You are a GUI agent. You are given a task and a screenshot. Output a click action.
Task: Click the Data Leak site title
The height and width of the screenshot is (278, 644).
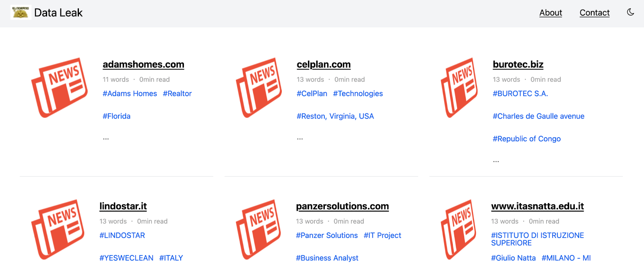(x=58, y=13)
